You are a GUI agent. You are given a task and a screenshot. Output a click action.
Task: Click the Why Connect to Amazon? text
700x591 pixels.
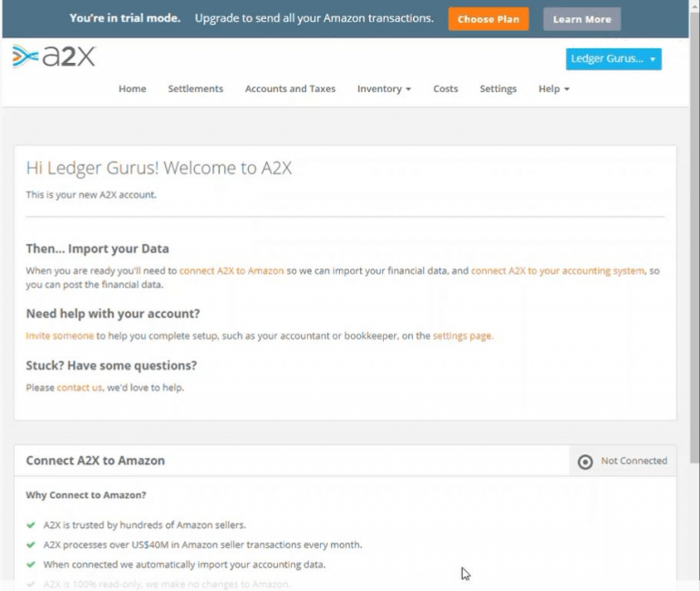pos(87,495)
